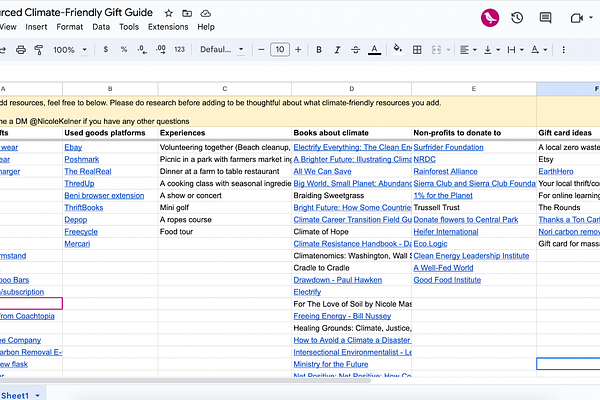Increase font size with plus button

pyautogui.click(x=298, y=49)
